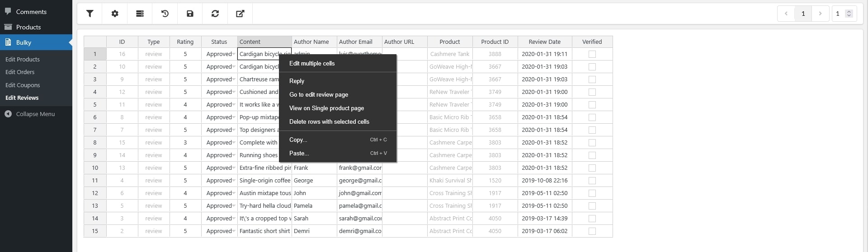The image size is (868, 252).
Task: Select 'Delete rows with selected cells'
Action: coord(329,121)
